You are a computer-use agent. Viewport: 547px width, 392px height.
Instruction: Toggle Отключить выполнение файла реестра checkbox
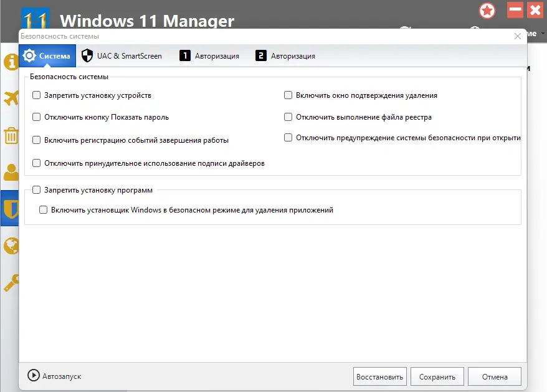click(288, 117)
